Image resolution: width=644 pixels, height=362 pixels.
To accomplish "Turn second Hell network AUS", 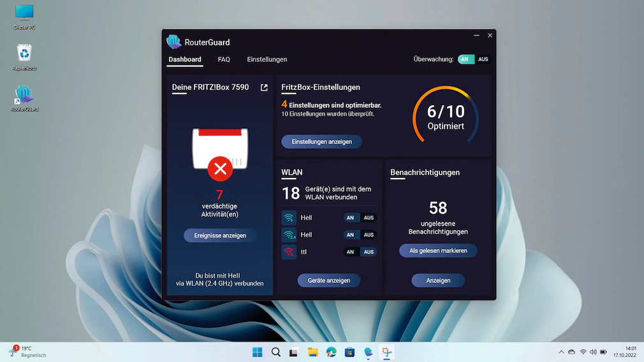I will click(x=369, y=235).
